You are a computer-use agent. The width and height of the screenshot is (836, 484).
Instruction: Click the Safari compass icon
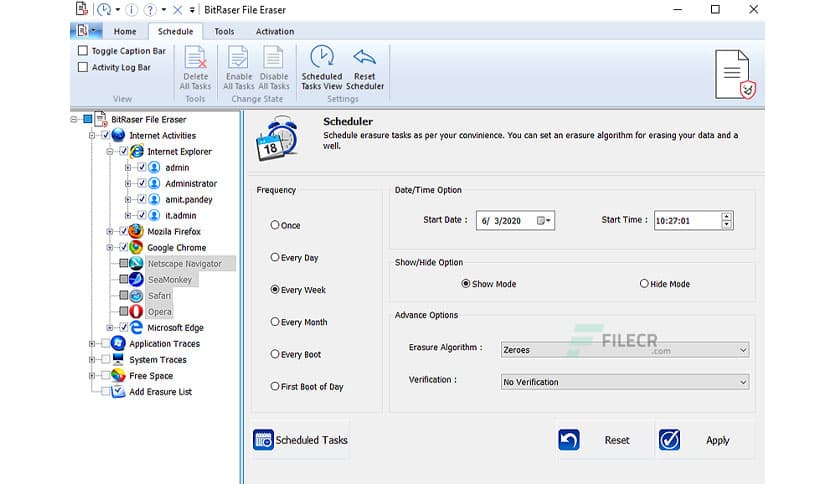tap(136, 295)
